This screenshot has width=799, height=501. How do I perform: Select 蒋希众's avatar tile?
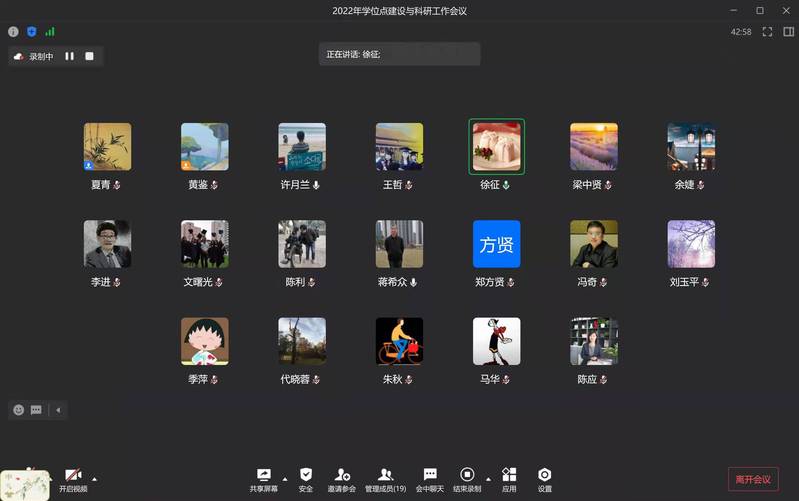pos(400,244)
